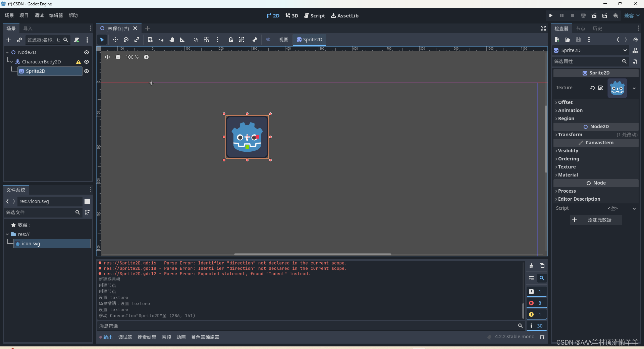Viewport: 644px width, 349px height.
Task: Toggle distraction-free mode expand icon
Action: click(x=543, y=28)
